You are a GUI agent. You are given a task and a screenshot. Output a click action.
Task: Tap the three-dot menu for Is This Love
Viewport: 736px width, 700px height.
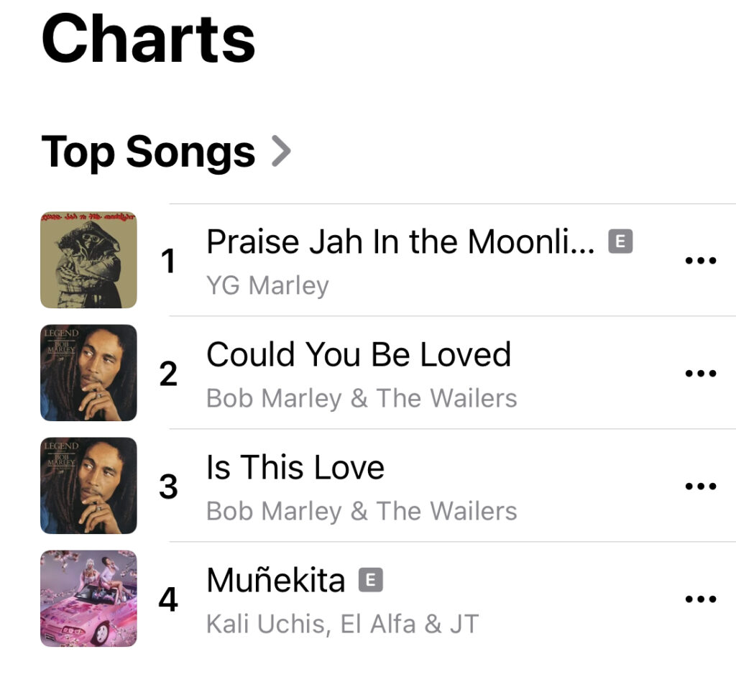[701, 487]
